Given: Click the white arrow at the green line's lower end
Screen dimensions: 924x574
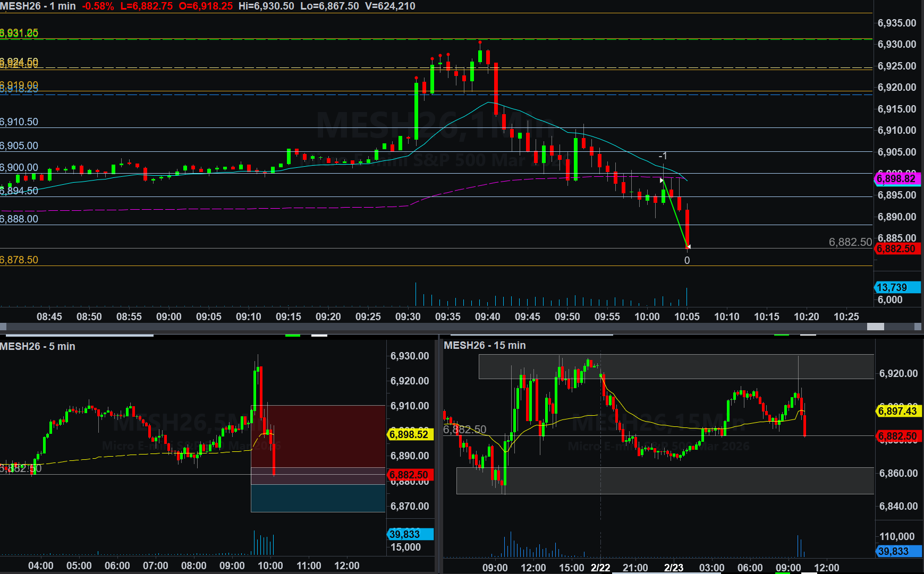Looking at the screenshot, I should coord(688,246).
